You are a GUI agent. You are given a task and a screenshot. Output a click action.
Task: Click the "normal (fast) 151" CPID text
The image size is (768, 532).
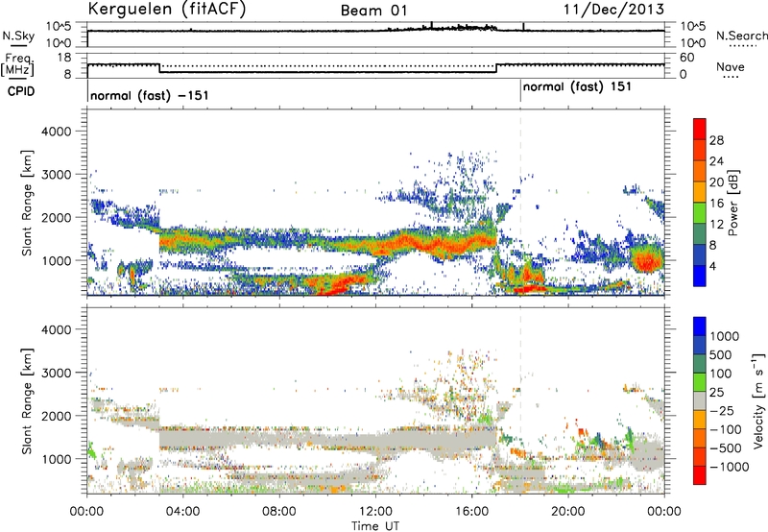pyautogui.click(x=577, y=87)
